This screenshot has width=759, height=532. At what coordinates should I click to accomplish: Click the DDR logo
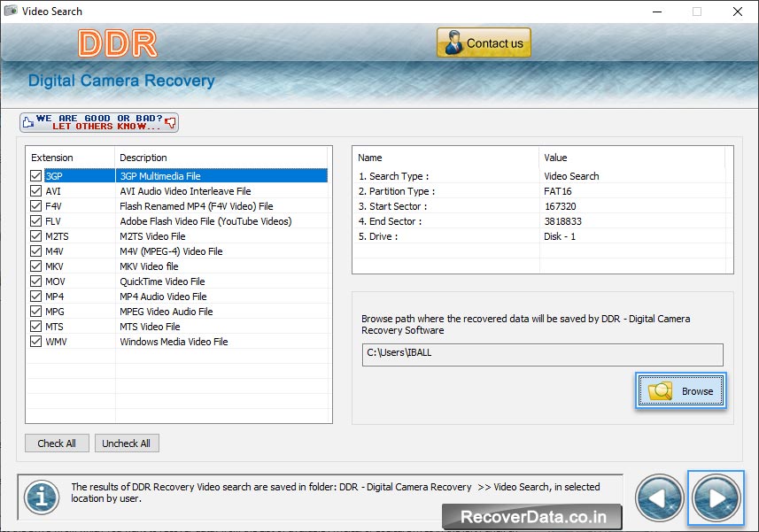118,43
